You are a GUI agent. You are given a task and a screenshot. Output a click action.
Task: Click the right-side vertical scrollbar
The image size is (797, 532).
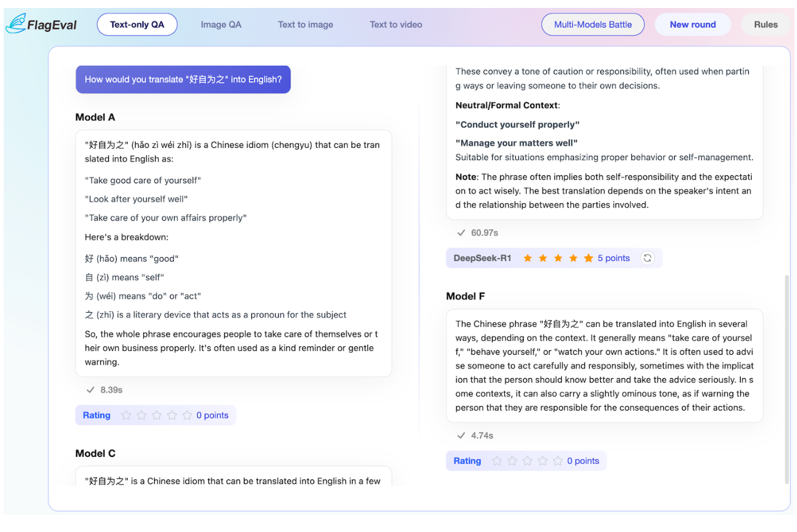(x=786, y=379)
